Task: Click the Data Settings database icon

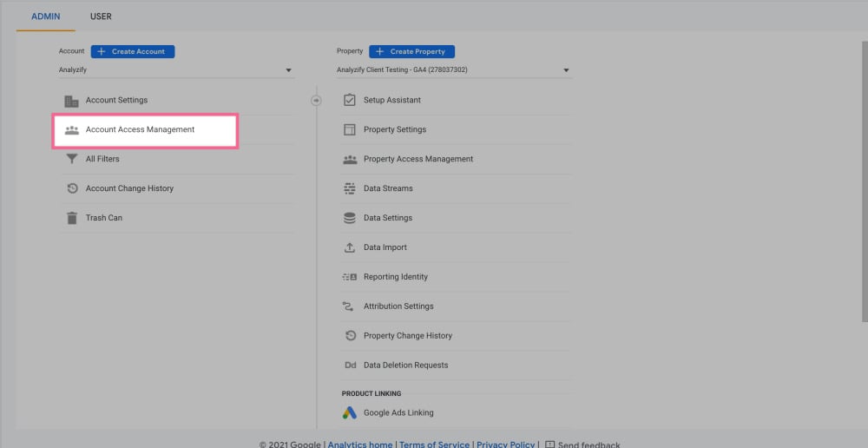Action: click(x=350, y=218)
